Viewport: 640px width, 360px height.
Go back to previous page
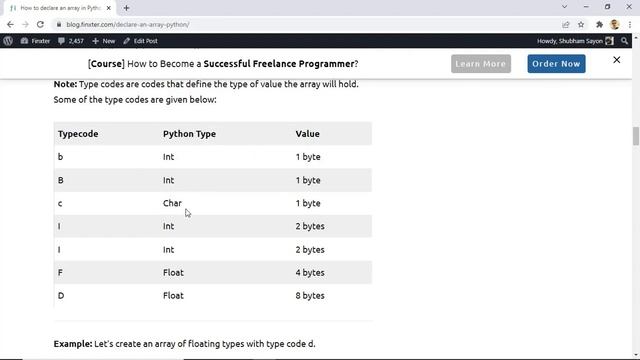coord(10,24)
